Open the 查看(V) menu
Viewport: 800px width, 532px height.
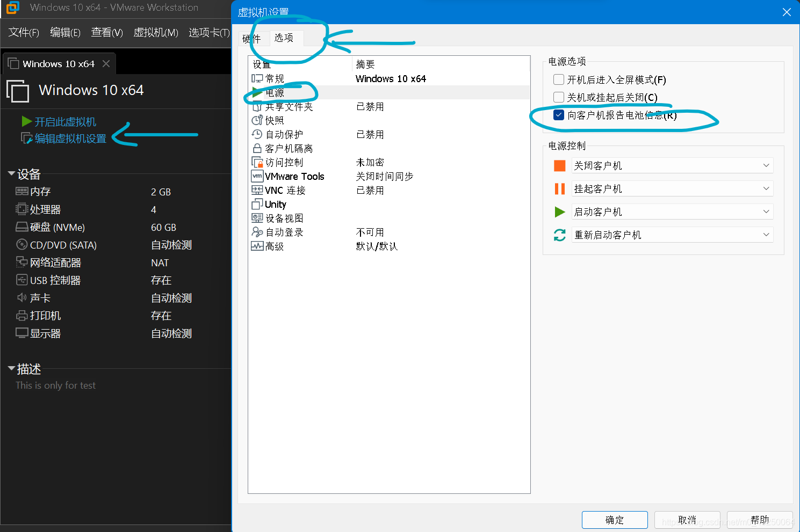(107, 32)
